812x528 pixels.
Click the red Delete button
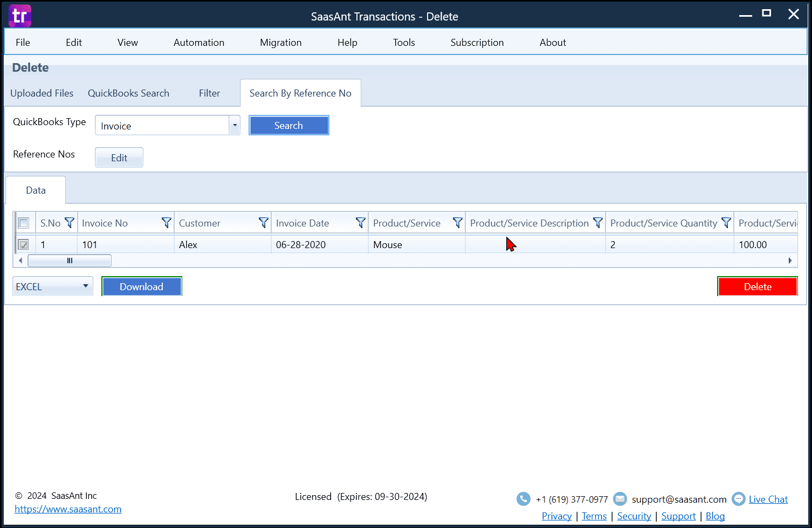pyautogui.click(x=758, y=286)
